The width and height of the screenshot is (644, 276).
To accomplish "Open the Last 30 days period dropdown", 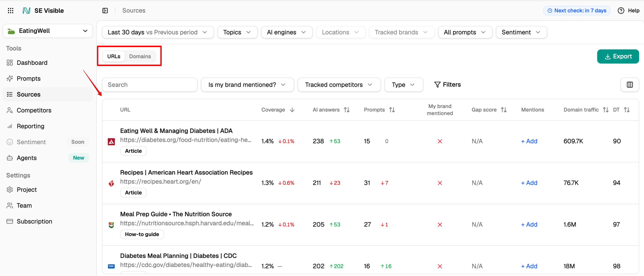I will (158, 32).
